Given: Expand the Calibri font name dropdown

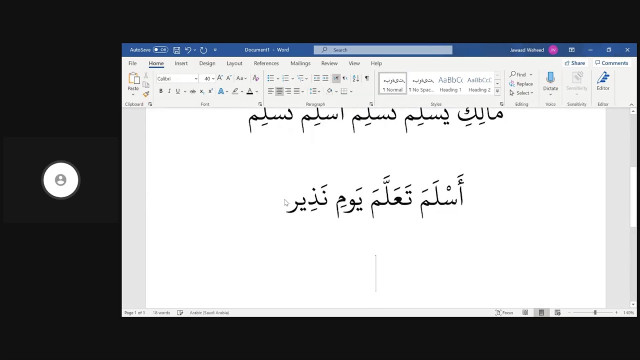Looking at the screenshot, I should [x=196, y=78].
